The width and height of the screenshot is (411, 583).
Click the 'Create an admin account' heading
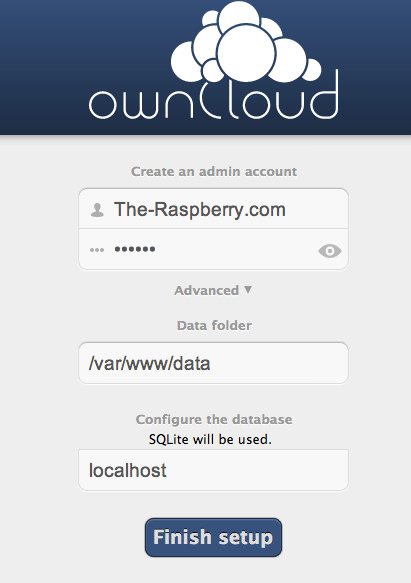point(214,171)
